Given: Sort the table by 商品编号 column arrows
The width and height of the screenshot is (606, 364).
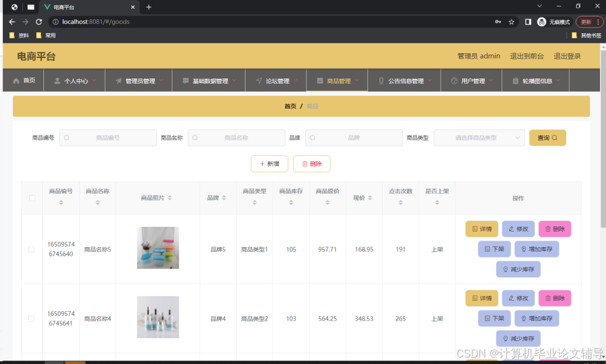Looking at the screenshot, I should [61, 202].
